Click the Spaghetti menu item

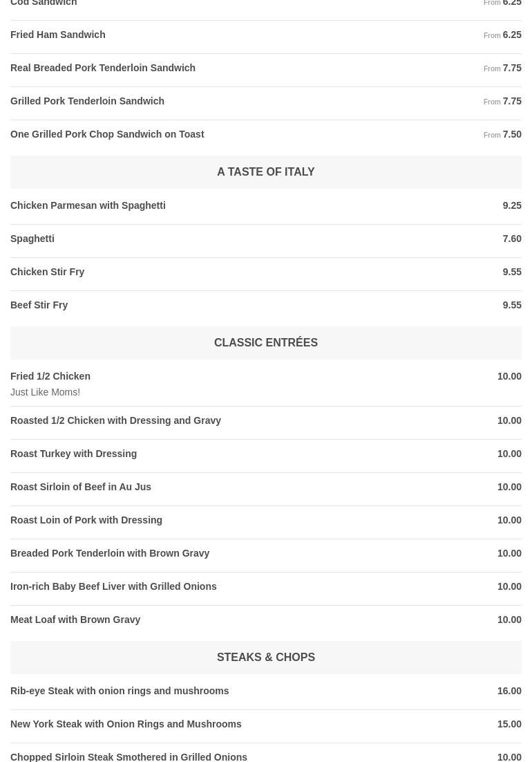point(32,239)
